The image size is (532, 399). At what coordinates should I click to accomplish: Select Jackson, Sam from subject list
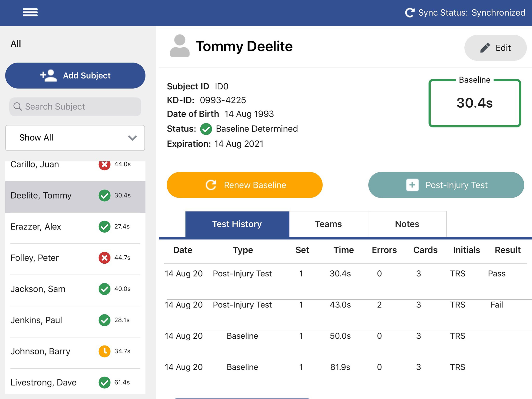click(75, 289)
